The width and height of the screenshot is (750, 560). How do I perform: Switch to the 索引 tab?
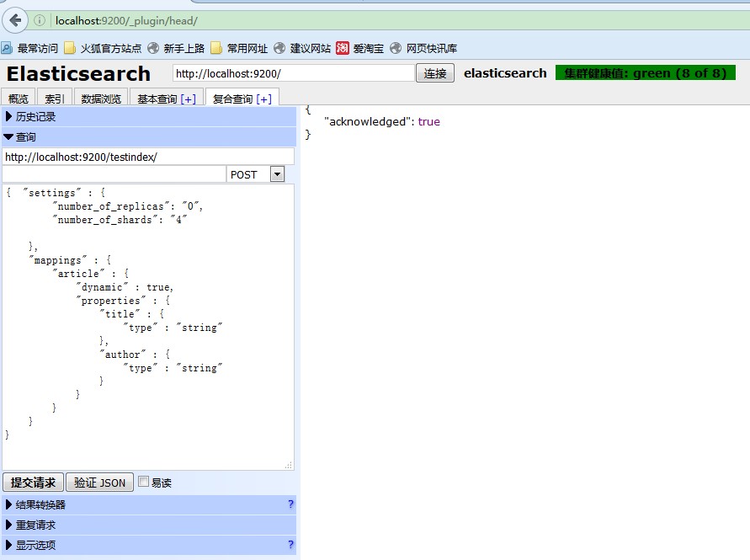coord(55,99)
